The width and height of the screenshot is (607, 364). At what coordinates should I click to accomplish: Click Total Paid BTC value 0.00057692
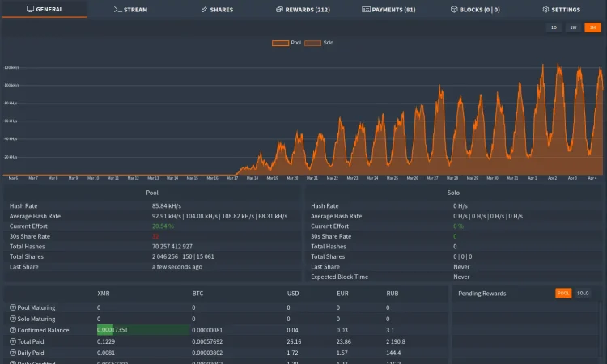point(207,341)
